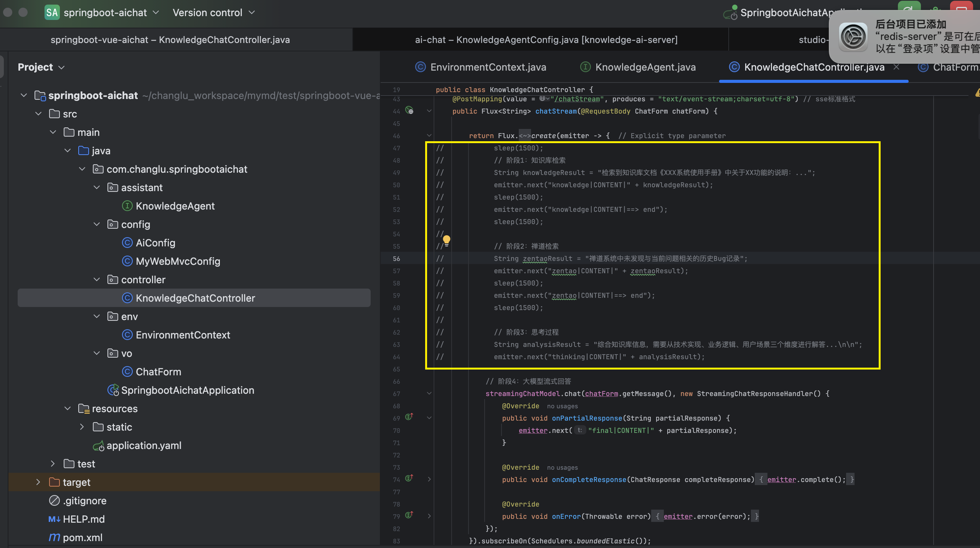This screenshot has height=548, width=980.
Task: Select ChatForm class in project tree
Action: click(x=158, y=372)
